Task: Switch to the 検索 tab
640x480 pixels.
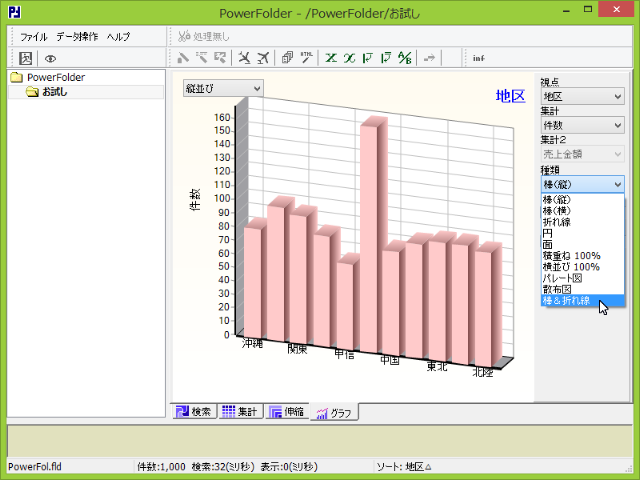Action: tap(195, 411)
